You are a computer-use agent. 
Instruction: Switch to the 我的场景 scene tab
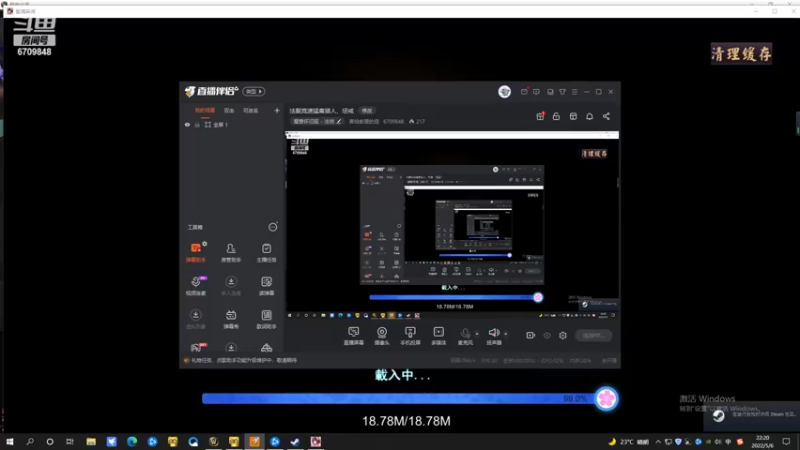point(205,111)
